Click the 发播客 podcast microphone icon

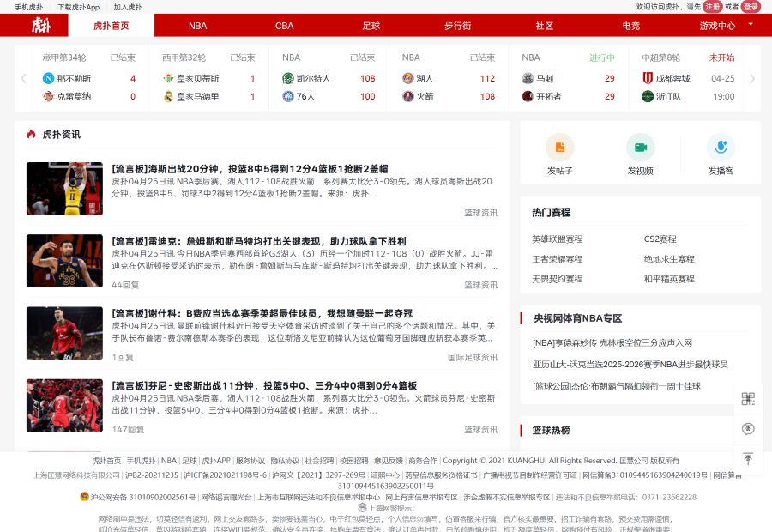coord(719,147)
